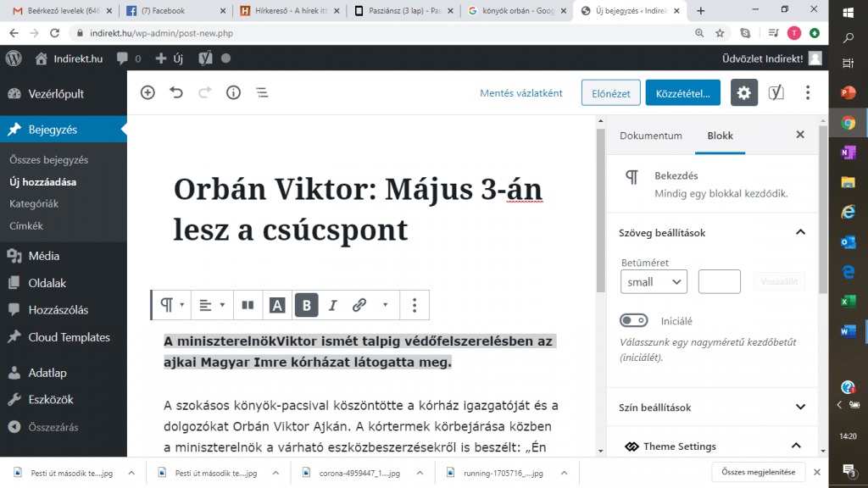
Task: Open the Yoast SEO sidebar icon
Action: click(776, 93)
